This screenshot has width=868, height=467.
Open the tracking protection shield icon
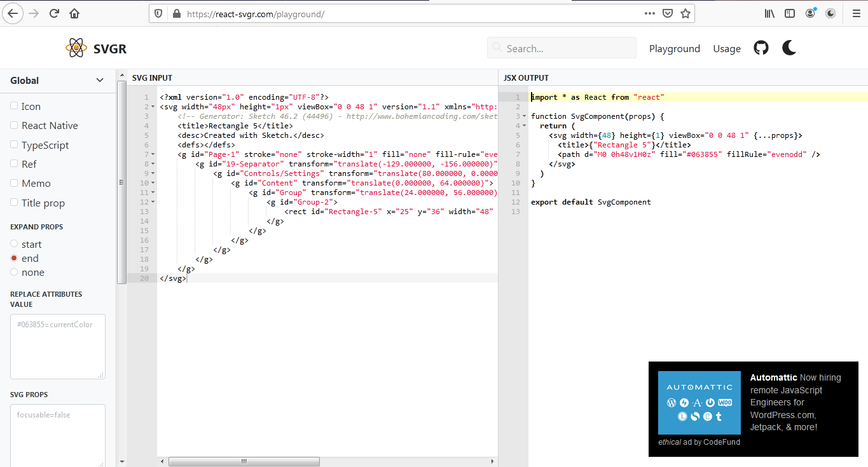pos(159,13)
